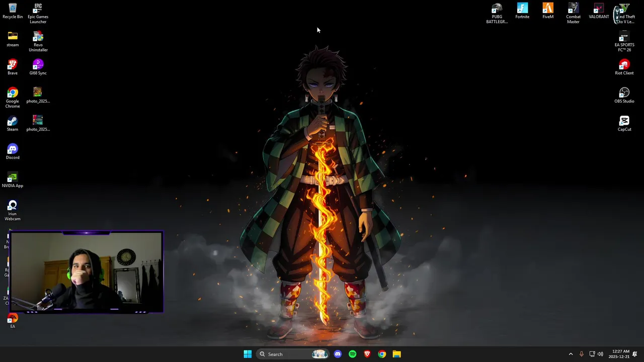This screenshot has height=362, width=644.
Task: Select the VALORANT desktop shortcut
Action: point(599,11)
